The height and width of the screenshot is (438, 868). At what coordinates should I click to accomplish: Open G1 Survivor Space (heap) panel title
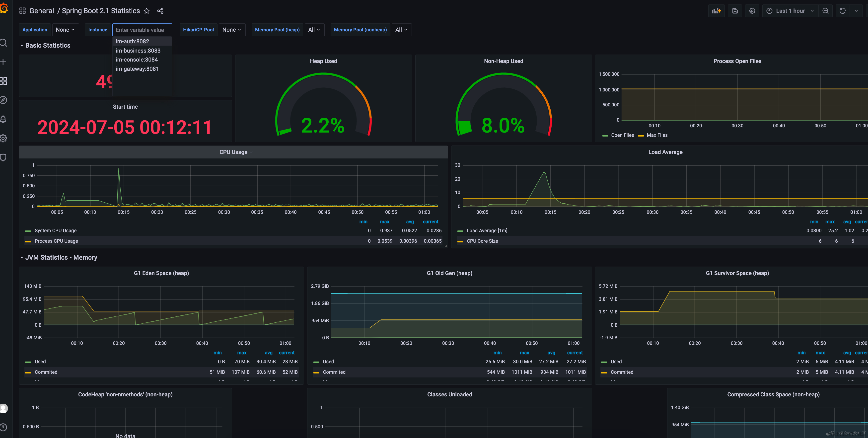(737, 273)
